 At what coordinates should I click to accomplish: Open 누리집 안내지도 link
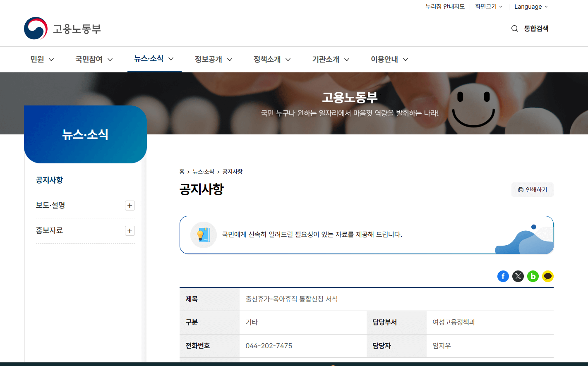pyautogui.click(x=445, y=6)
